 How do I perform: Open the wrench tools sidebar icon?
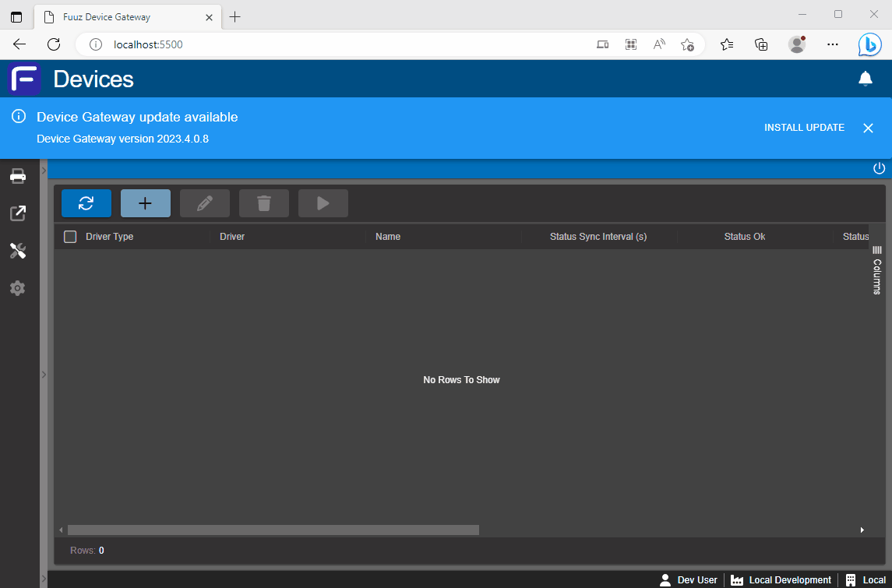click(18, 251)
